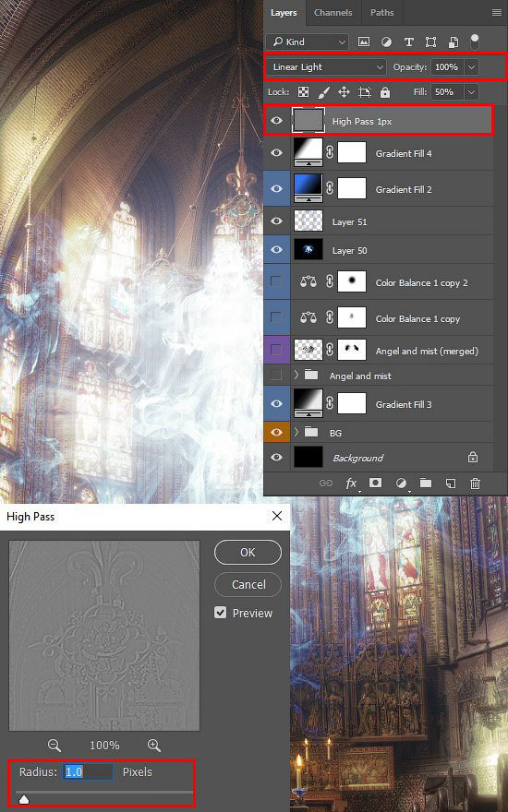Hide the BG group
This screenshot has width=508, height=812.
[x=277, y=432]
